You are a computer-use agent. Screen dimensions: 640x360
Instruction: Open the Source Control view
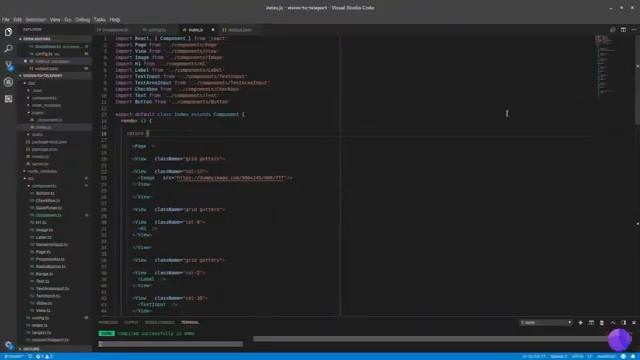pyautogui.click(x=8, y=65)
